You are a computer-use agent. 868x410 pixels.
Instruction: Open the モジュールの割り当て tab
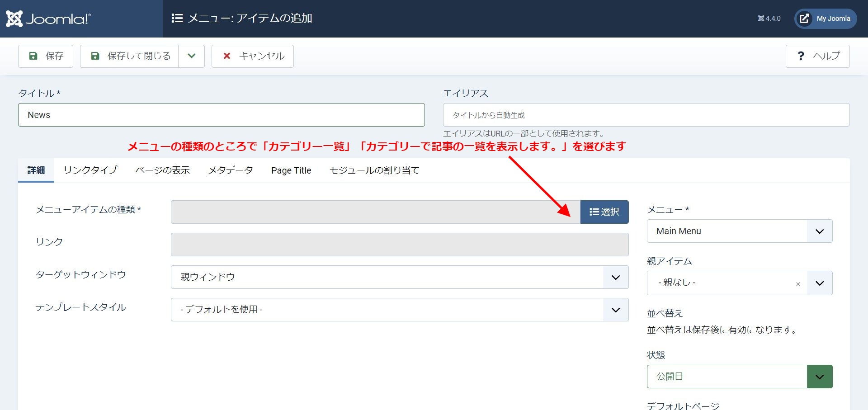tap(374, 170)
